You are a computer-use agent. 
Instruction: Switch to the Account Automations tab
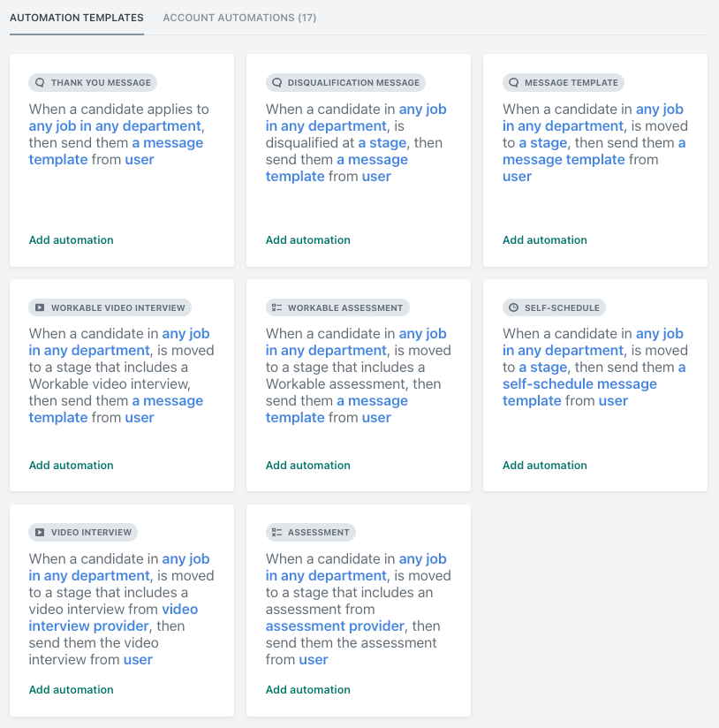click(x=238, y=17)
